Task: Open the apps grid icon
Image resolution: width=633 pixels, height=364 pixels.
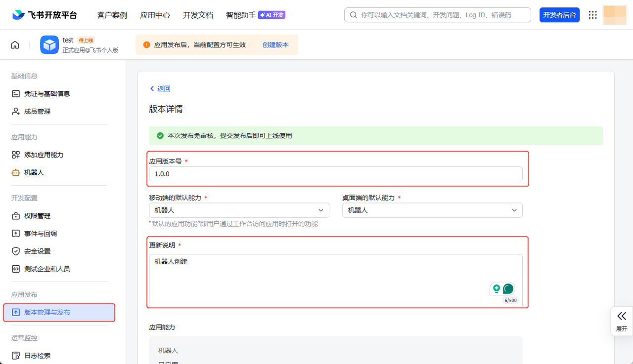Action: (592, 15)
